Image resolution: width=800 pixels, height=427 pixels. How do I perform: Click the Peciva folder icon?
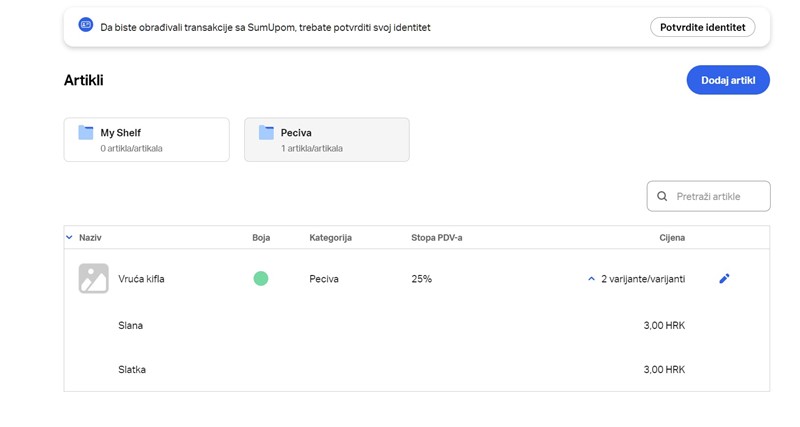[266, 133]
